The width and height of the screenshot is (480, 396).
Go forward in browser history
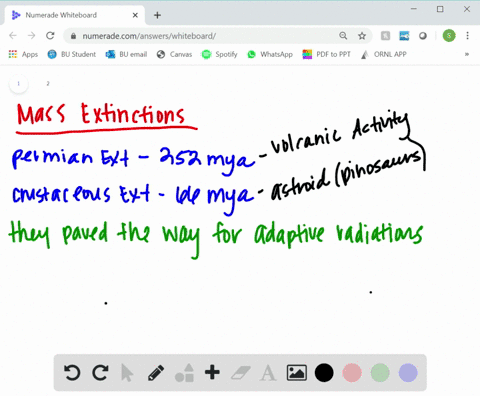tap(31, 36)
